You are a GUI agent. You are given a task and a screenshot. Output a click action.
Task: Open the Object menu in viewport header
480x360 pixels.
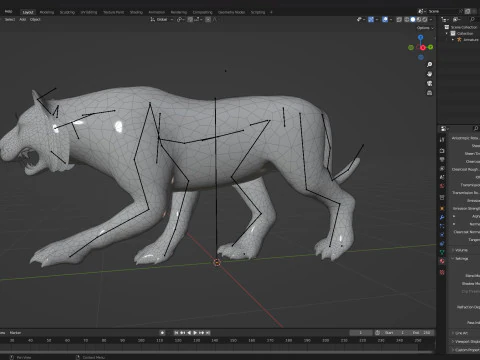point(35,20)
